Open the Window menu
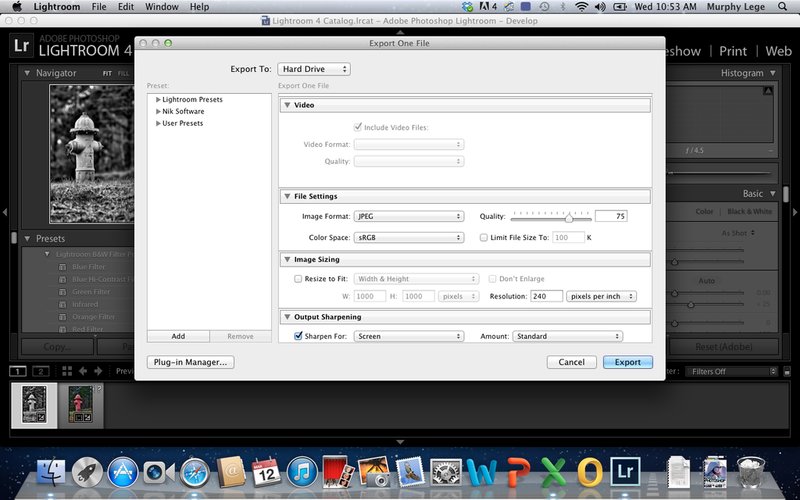This screenshot has height=500, width=800. pyautogui.click(x=162, y=7)
